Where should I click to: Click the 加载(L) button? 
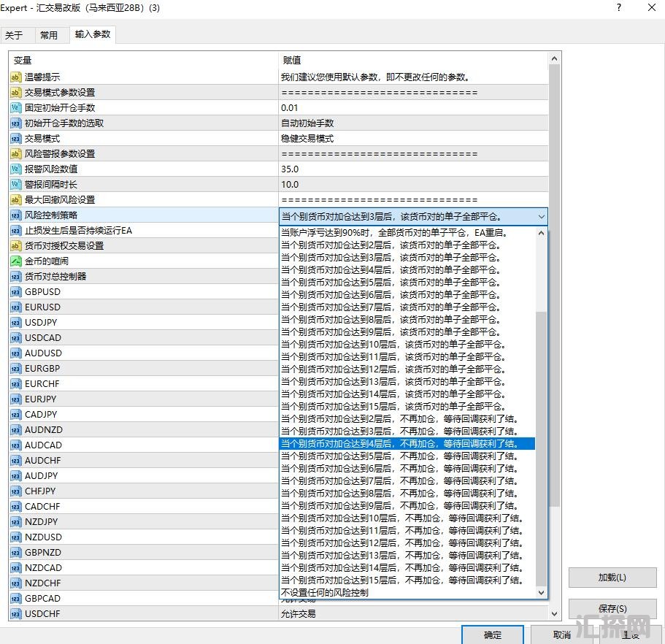click(612, 578)
